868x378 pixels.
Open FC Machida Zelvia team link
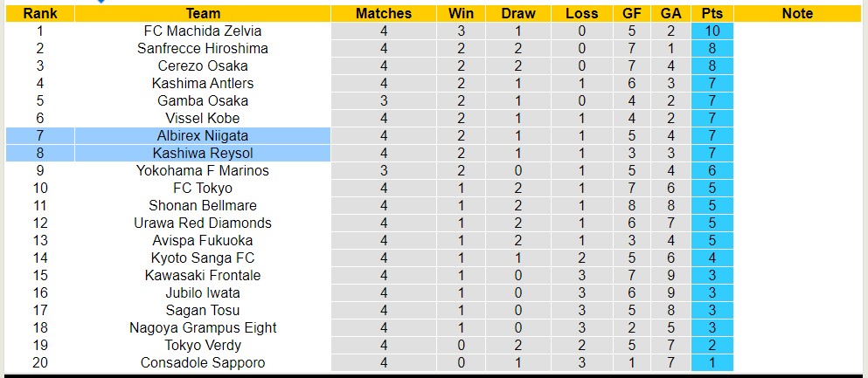coord(203,31)
